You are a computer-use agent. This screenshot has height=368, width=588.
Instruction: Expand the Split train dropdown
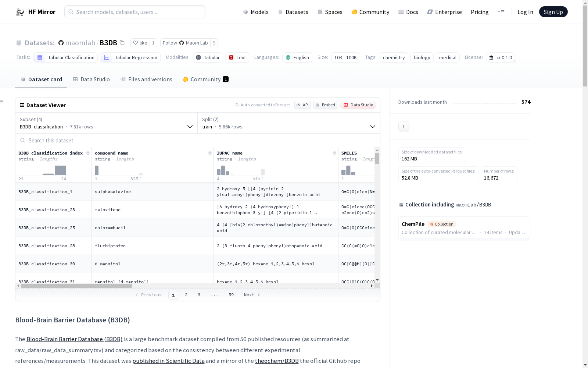tap(289, 123)
